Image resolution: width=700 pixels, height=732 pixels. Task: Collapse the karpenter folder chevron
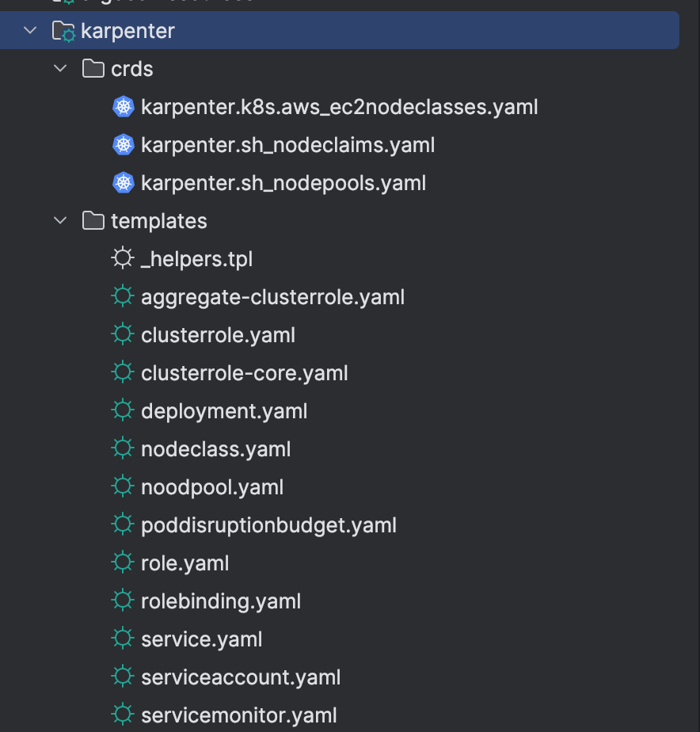point(30,31)
